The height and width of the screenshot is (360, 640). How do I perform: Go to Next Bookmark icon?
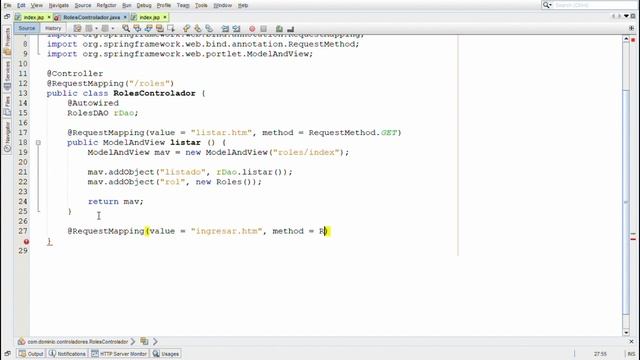point(198,29)
